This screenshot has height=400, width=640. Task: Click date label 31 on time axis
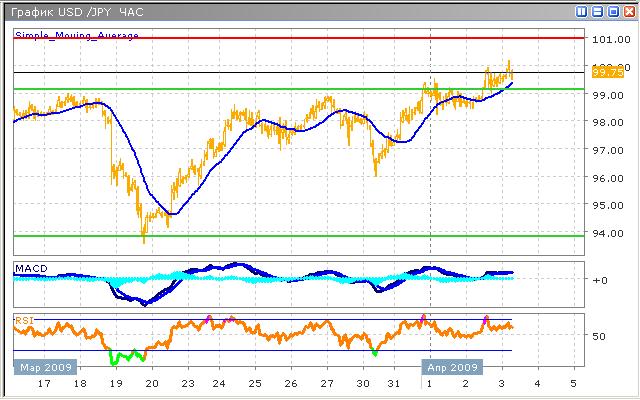tap(394, 384)
